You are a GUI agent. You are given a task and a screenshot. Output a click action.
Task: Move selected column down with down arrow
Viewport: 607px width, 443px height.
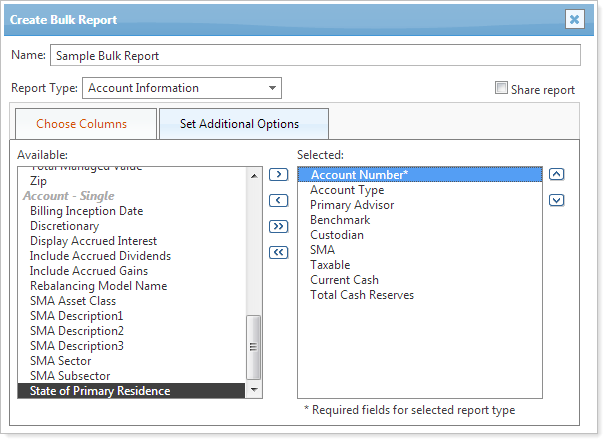[557, 199]
